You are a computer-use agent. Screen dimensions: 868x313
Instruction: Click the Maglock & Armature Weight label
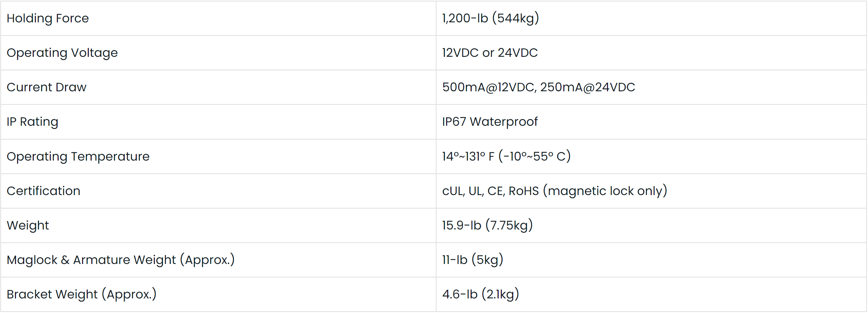120,260
